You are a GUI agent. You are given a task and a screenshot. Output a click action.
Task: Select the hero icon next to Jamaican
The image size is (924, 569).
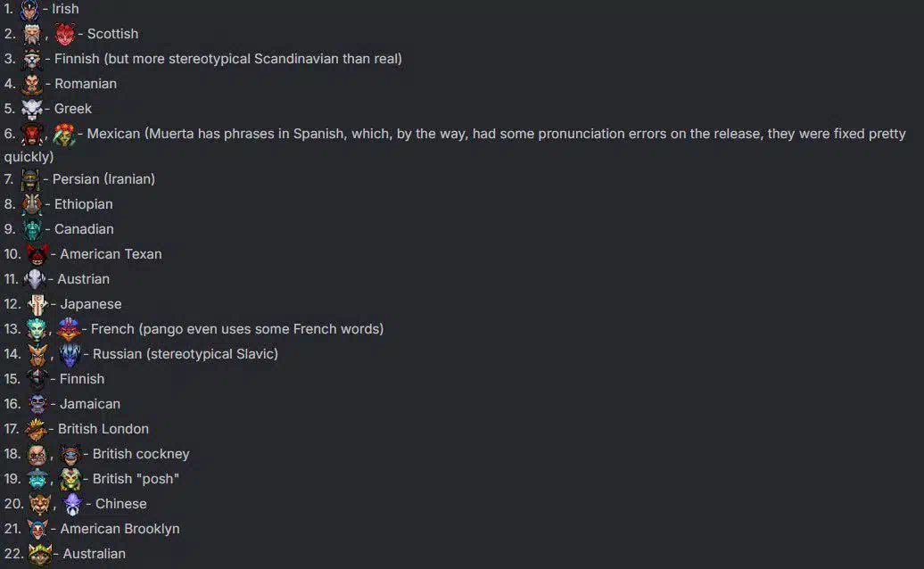coord(37,404)
